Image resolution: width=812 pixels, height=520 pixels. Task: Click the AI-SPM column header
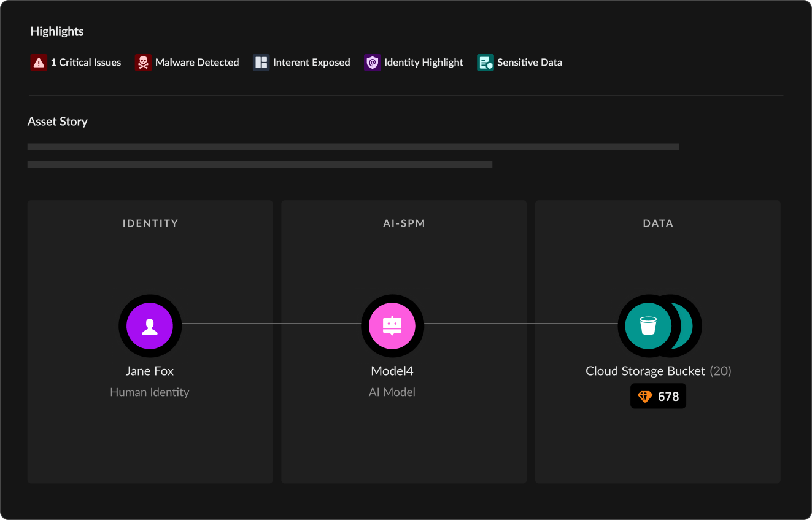click(404, 223)
